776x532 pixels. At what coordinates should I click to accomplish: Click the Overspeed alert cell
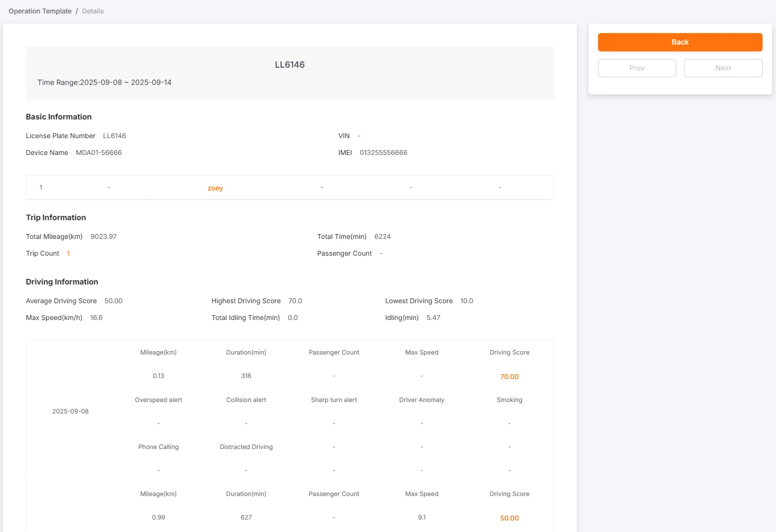tap(158, 400)
